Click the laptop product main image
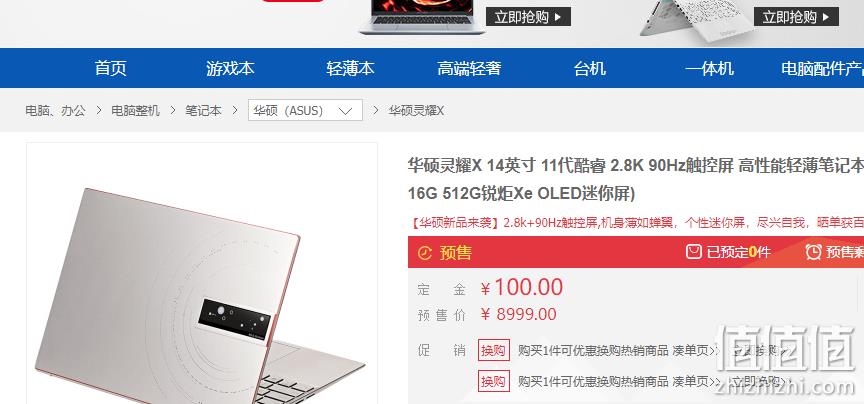Screen dimensions: 864x404 202,273
